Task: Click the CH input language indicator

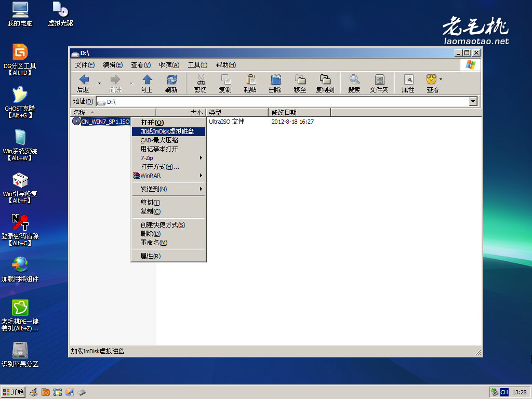Action: tap(504, 393)
